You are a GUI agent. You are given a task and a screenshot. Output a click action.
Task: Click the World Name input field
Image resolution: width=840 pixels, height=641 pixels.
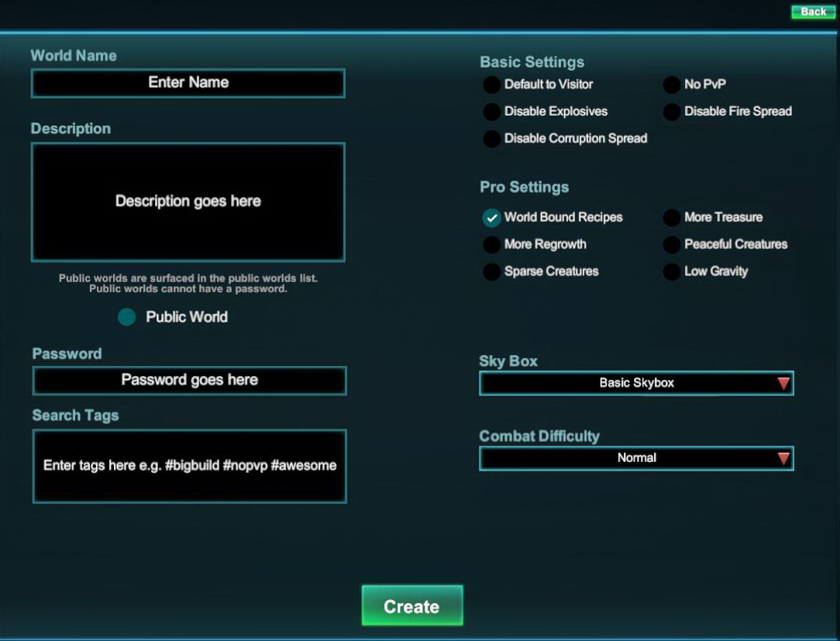click(188, 83)
